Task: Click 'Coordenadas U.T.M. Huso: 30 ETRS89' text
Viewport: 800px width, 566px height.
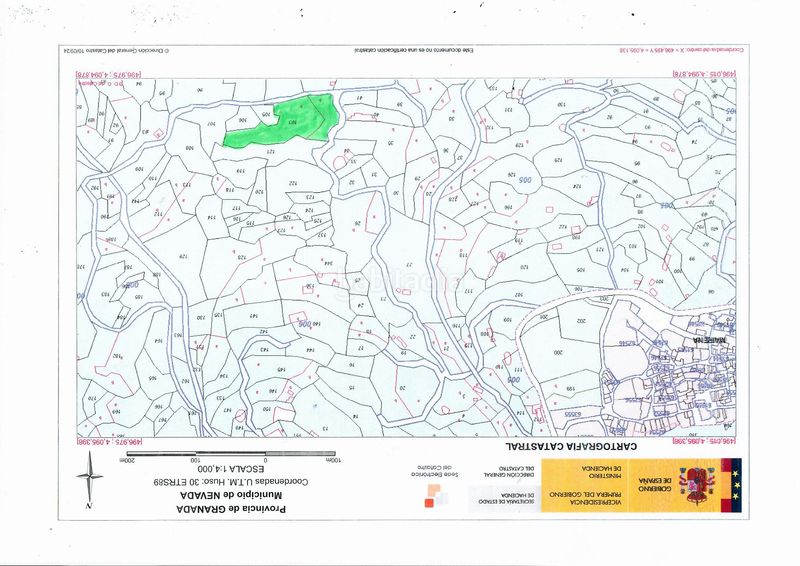Action: (231, 481)
